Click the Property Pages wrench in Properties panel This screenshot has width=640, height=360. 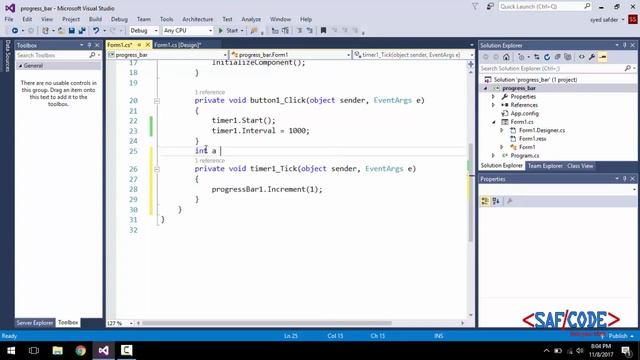point(509,201)
